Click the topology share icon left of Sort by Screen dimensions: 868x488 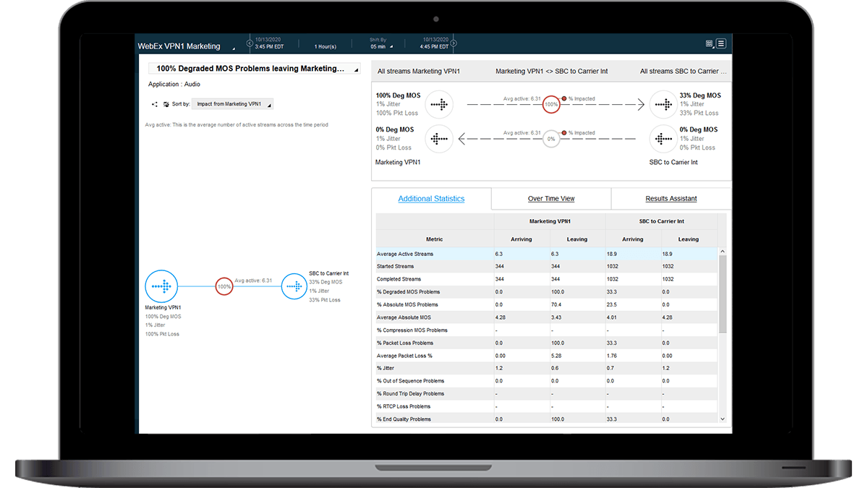pos(155,104)
